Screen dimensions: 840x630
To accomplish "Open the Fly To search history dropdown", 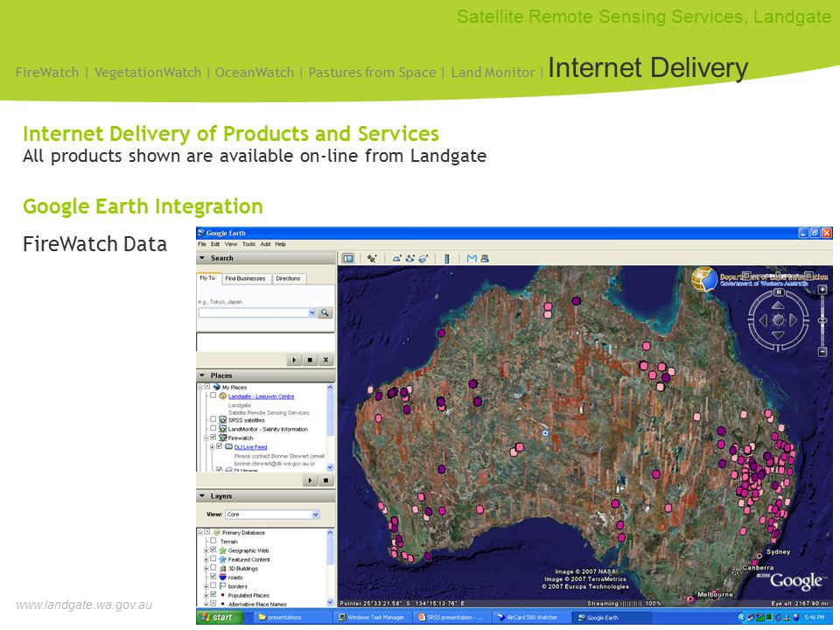I will [x=311, y=313].
